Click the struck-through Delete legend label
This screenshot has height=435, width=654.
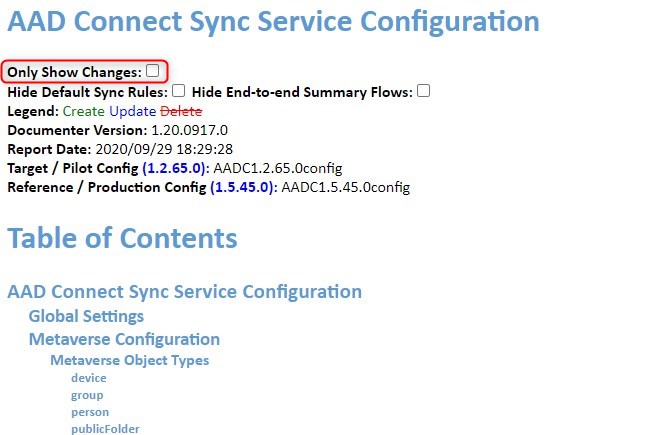pos(181,111)
